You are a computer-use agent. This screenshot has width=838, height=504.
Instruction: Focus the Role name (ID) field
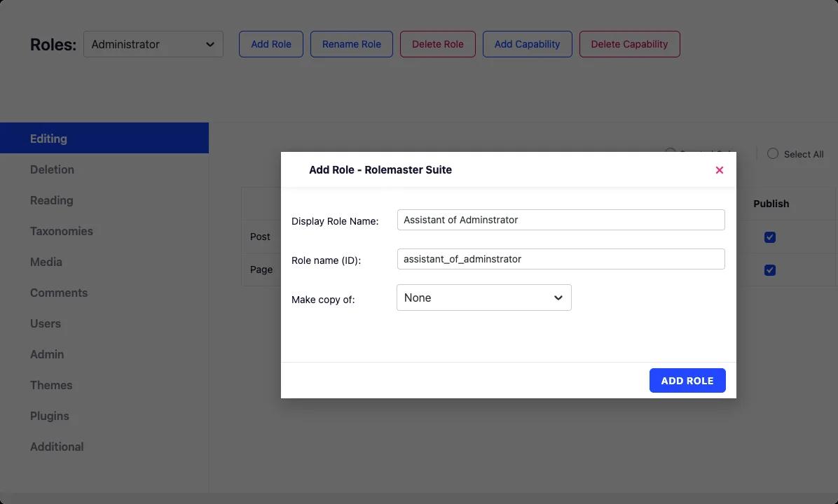561,259
